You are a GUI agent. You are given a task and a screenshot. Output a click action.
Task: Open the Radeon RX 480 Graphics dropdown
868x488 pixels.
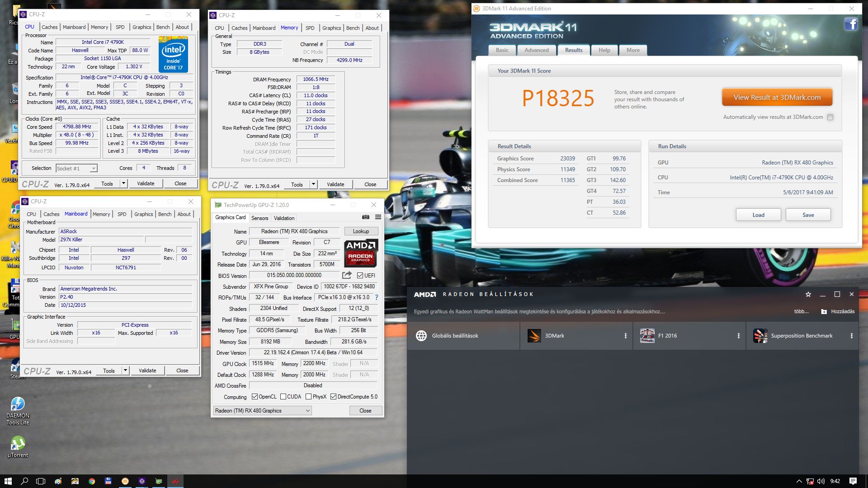coord(262,411)
